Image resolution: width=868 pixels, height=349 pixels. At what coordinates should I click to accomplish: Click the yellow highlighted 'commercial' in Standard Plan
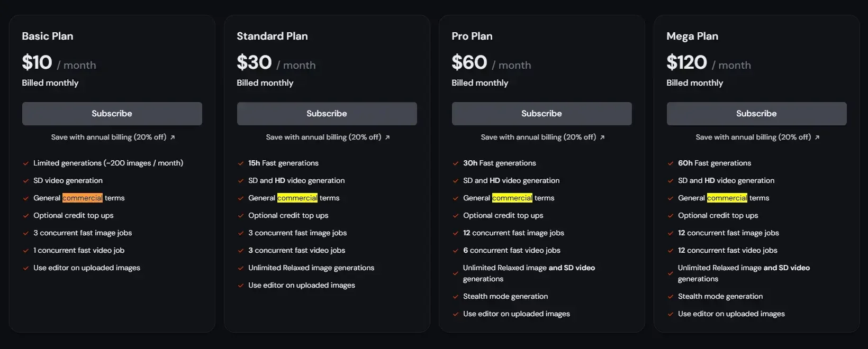tap(297, 198)
